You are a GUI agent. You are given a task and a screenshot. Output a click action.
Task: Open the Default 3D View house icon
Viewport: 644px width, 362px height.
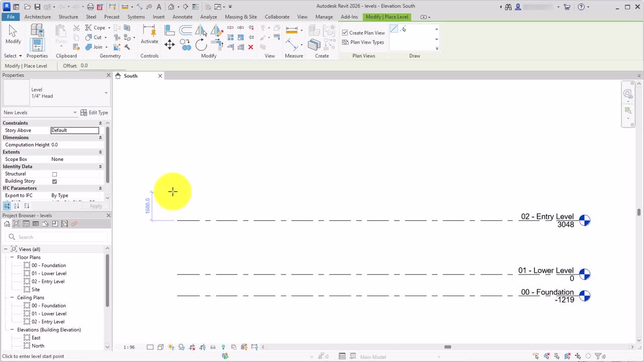171,7
